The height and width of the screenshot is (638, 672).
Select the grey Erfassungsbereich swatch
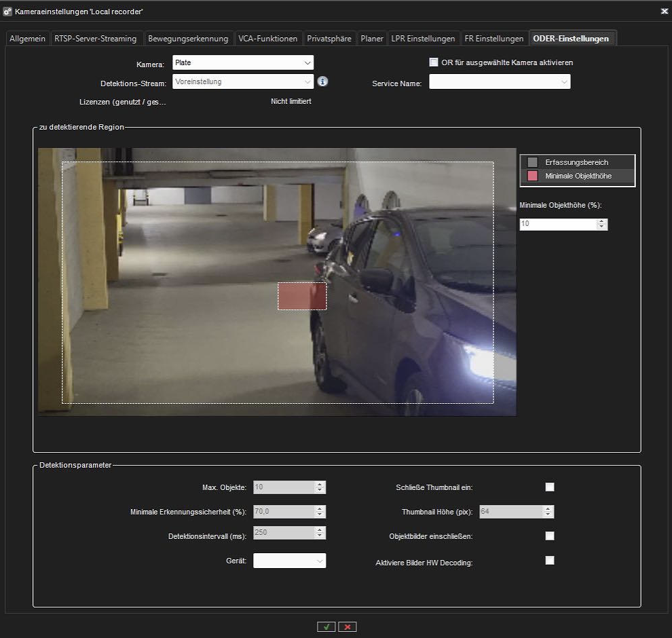532,162
